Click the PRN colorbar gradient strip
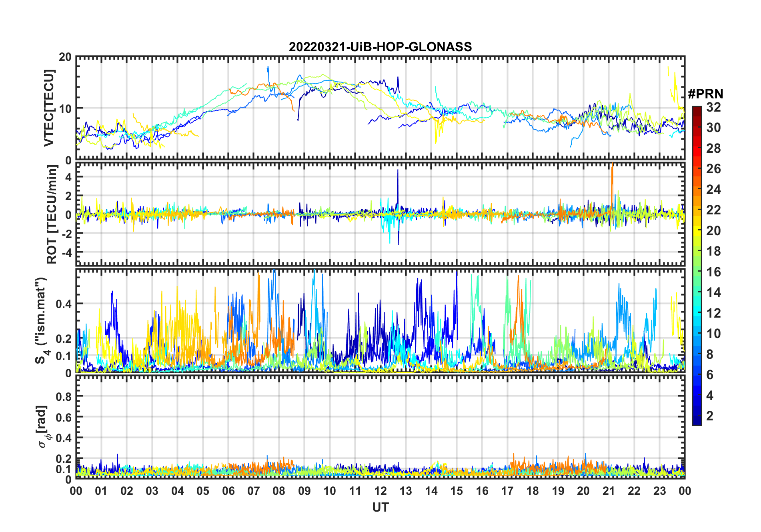This screenshot has width=761, height=532. click(x=697, y=266)
